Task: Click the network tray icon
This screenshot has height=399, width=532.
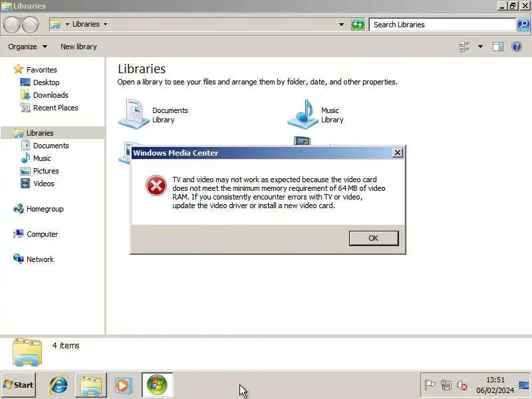Action: (x=446, y=385)
